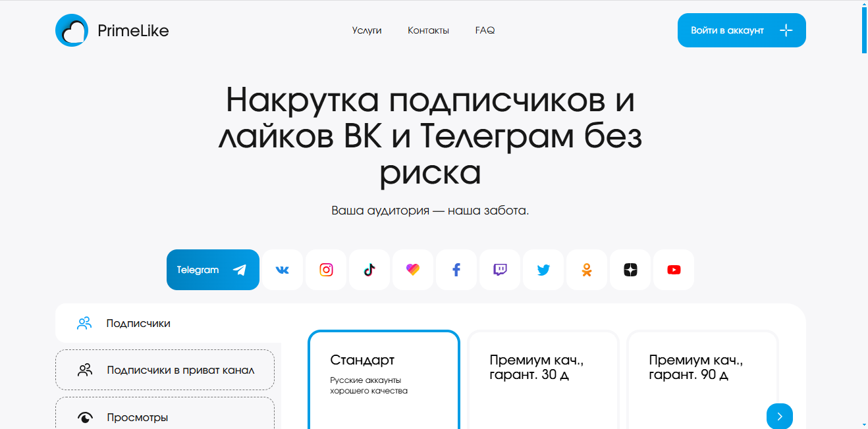Screen dimensions: 868x429
Task: Select the Стандарт package card
Action: pos(384,380)
